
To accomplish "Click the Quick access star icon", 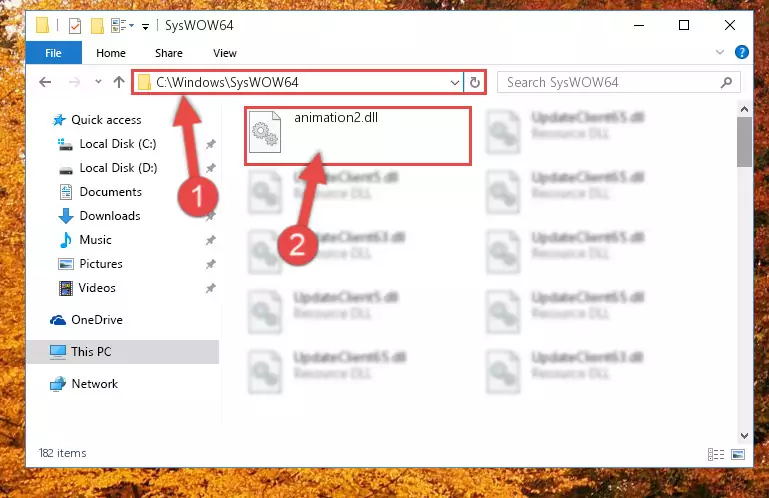I will (59, 120).
